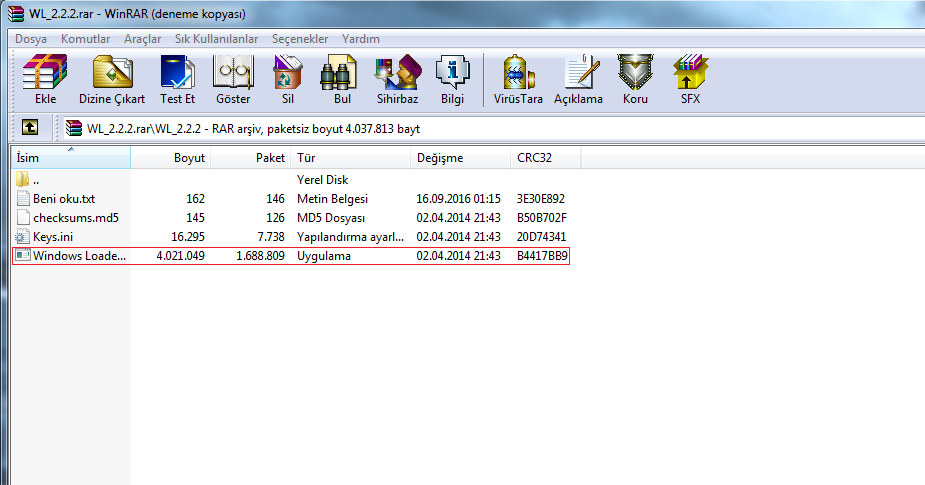Image resolution: width=925 pixels, height=485 pixels.
Task: Sort by Boyut column header
Action: 170,158
